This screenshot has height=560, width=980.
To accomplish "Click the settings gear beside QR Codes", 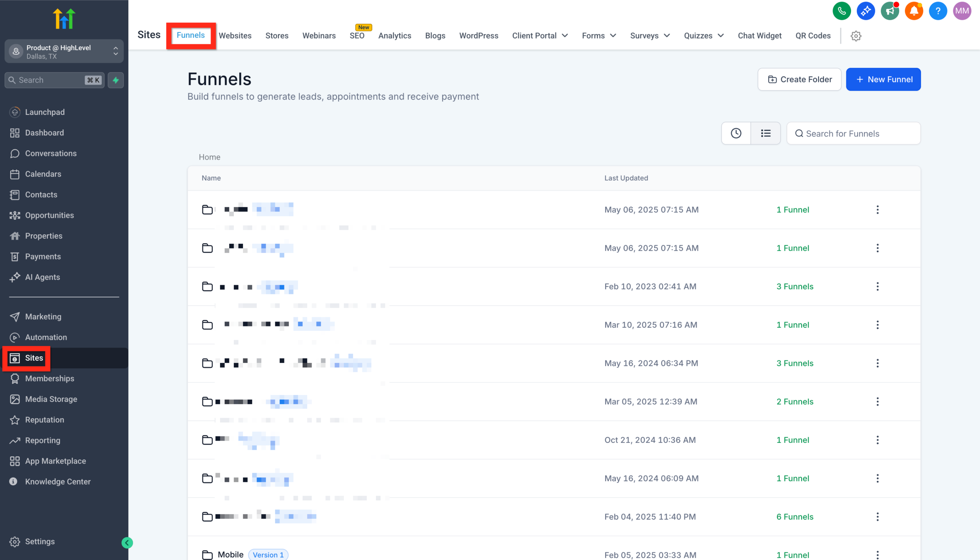I will 856,36.
